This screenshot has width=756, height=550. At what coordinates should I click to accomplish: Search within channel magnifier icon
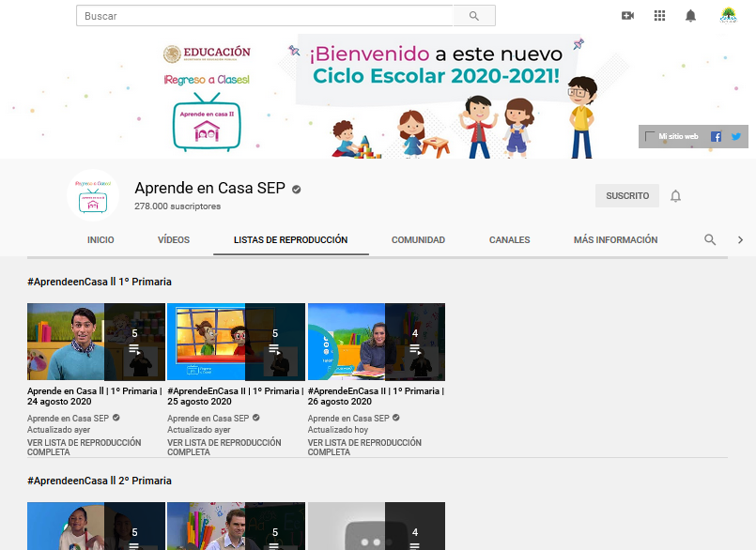click(710, 239)
